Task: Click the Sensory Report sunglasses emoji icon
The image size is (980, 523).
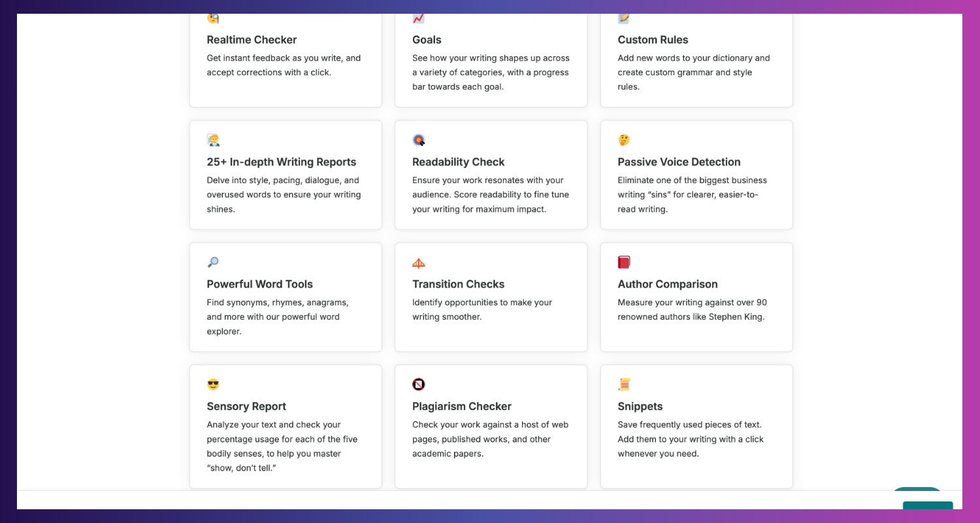Action: click(213, 384)
